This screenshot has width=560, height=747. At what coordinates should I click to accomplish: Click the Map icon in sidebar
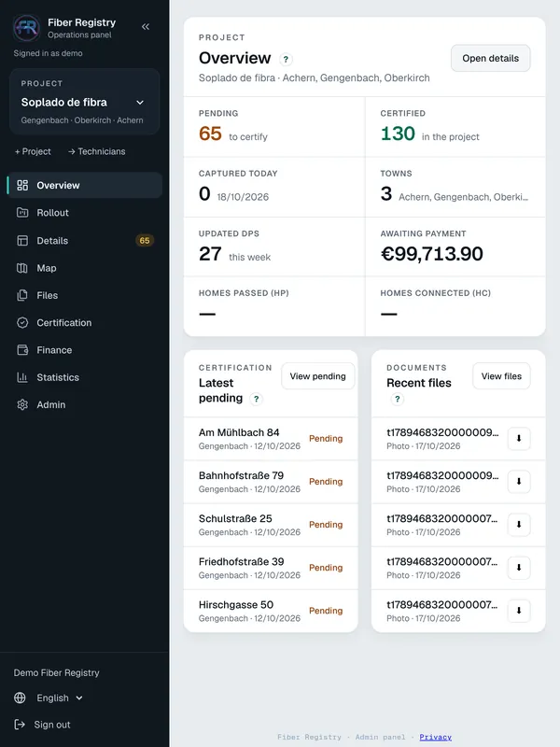coord(22,268)
